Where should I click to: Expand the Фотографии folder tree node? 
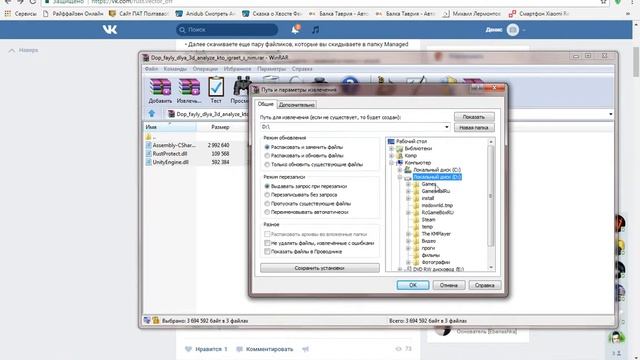[x=408, y=262]
